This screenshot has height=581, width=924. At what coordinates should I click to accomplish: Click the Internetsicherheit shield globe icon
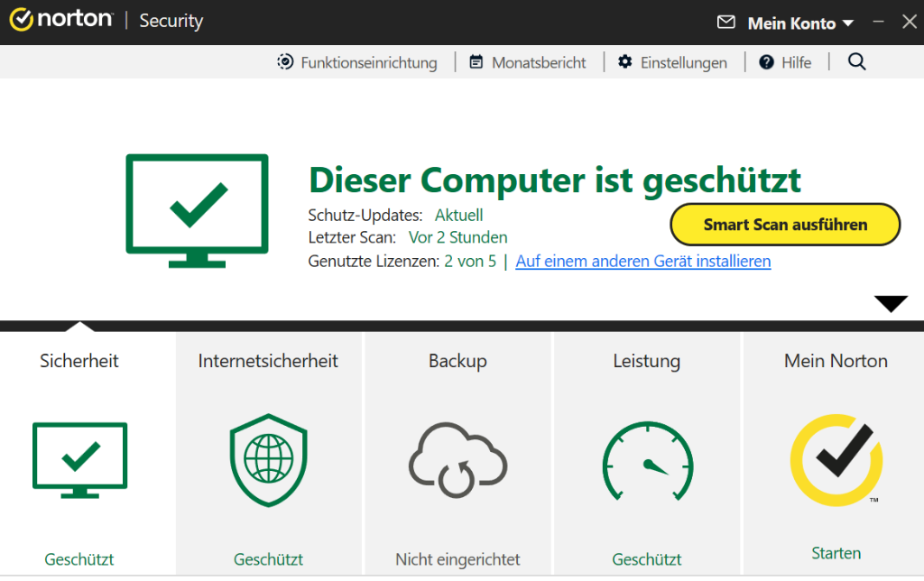pos(269,460)
